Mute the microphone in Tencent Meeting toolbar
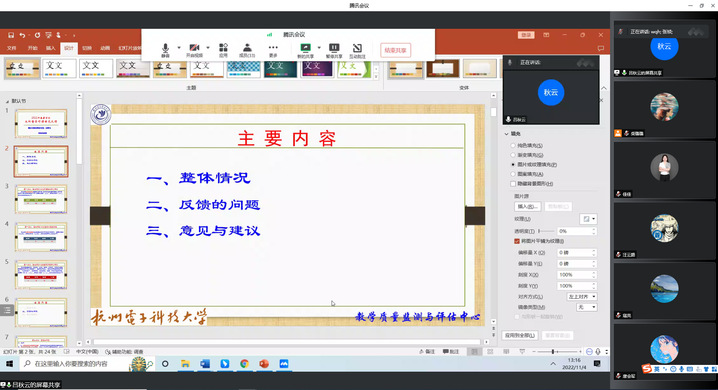 [x=165, y=49]
